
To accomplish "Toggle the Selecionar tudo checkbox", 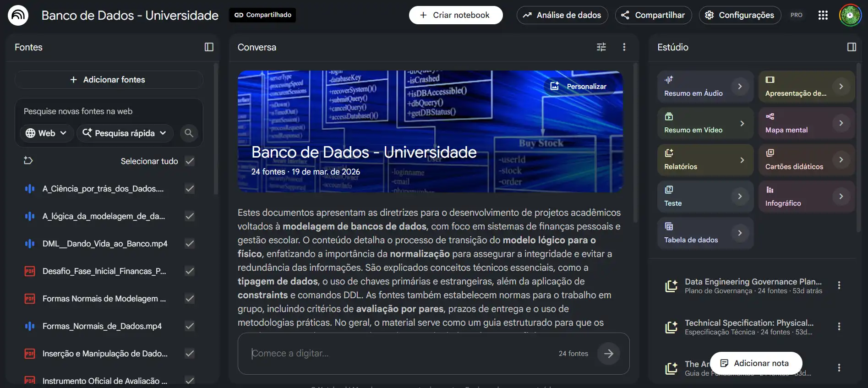I will click(x=190, y=161).
